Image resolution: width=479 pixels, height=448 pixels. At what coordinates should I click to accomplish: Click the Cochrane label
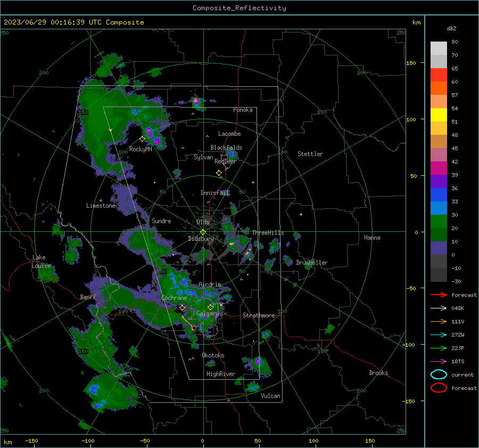coord(174,298)
